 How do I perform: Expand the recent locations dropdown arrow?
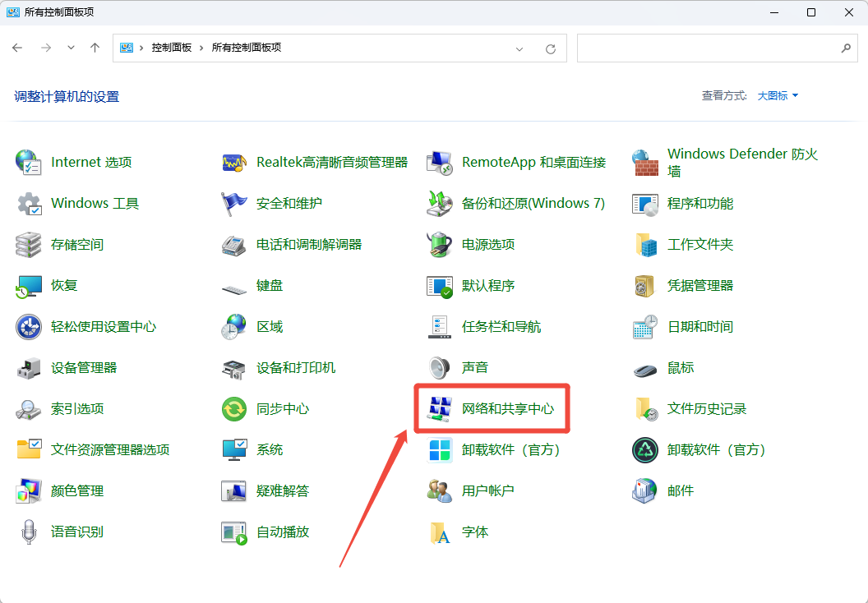(71, 48)
